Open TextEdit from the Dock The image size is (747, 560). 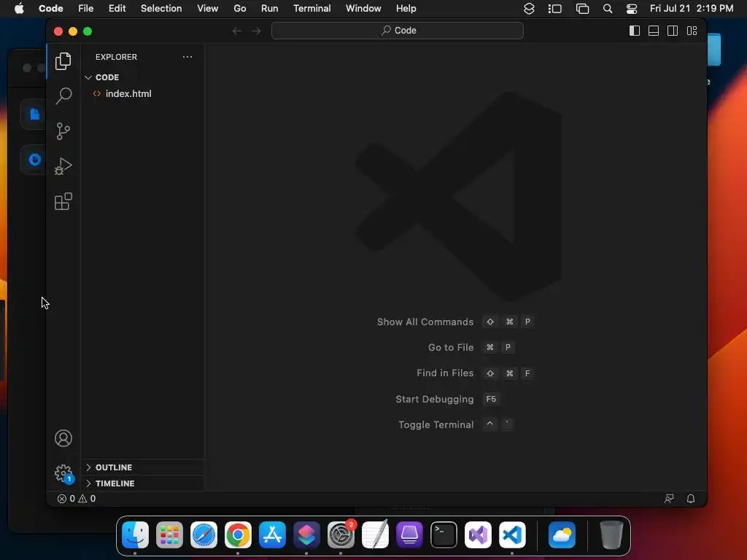(x=376, y=534)
